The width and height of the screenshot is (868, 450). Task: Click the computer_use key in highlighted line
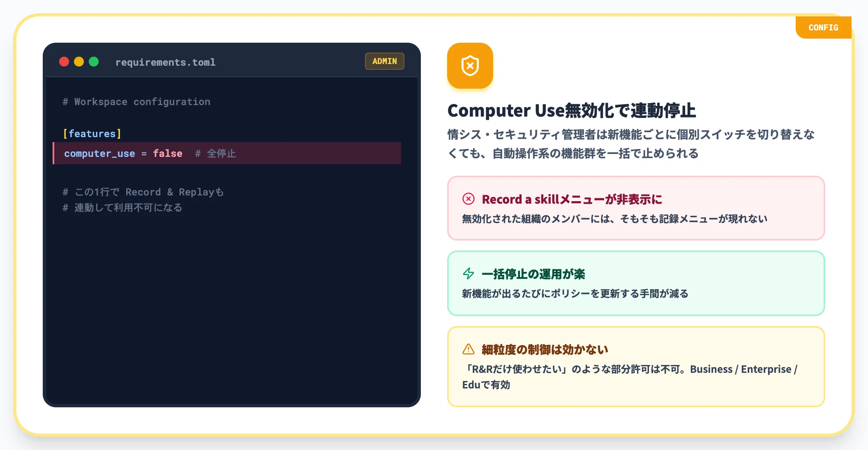point(99,154)
